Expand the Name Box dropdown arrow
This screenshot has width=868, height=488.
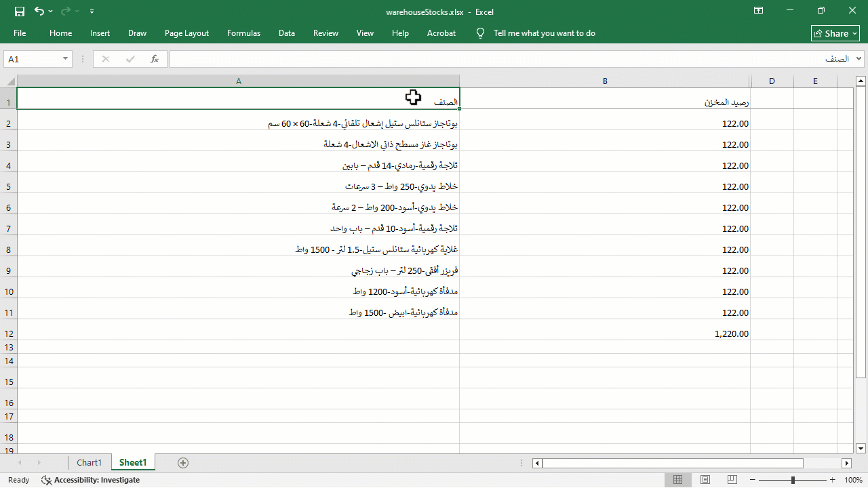click(66, 59)
